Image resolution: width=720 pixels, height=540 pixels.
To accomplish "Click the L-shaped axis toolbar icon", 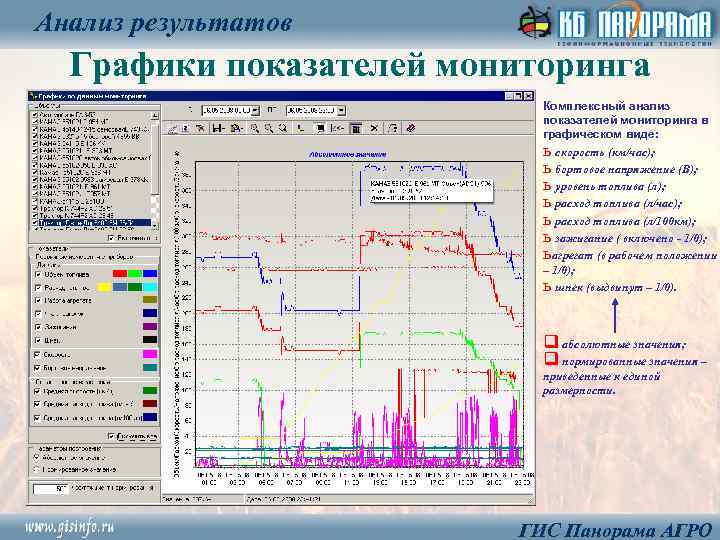I will pos(301,129).
